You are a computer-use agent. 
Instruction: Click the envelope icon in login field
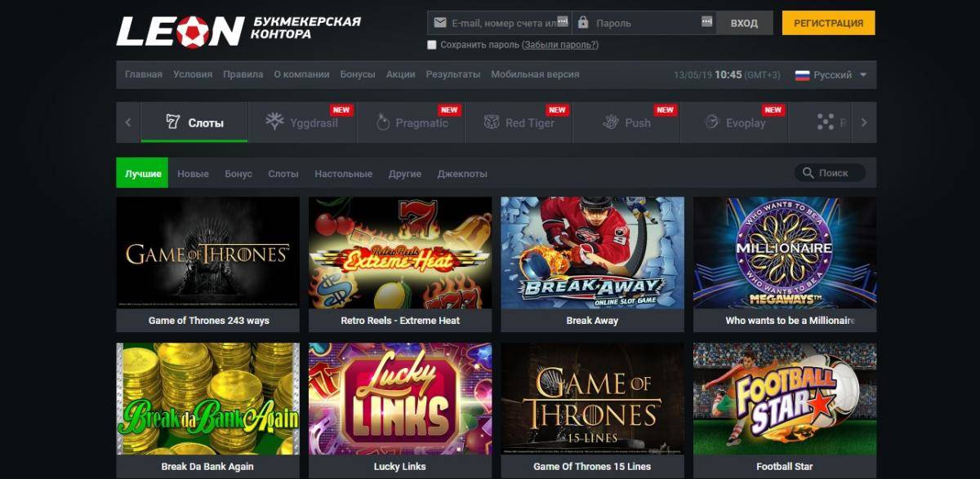point(439,23)
